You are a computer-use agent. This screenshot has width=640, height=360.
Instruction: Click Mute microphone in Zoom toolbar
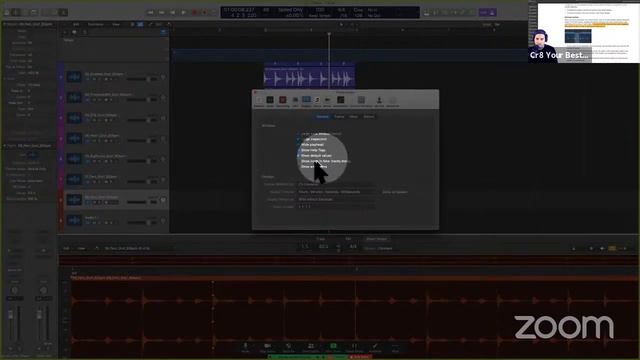(245, 347)
